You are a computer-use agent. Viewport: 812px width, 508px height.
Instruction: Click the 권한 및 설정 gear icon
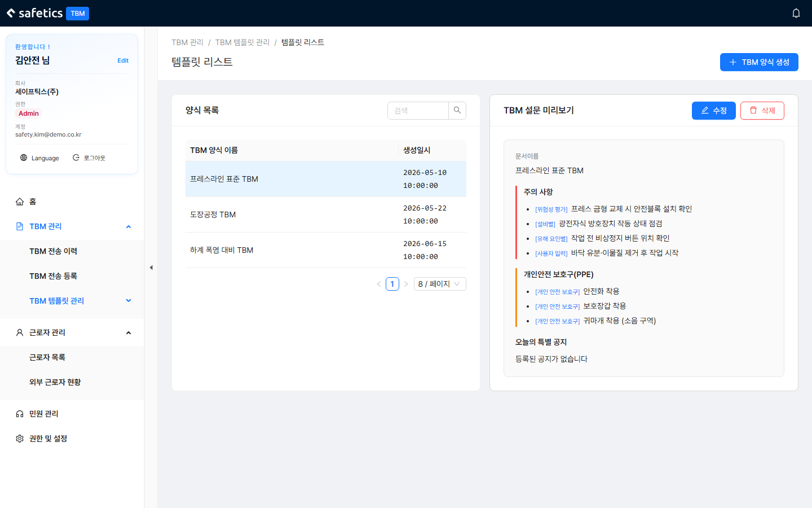(x=20, y=439)
